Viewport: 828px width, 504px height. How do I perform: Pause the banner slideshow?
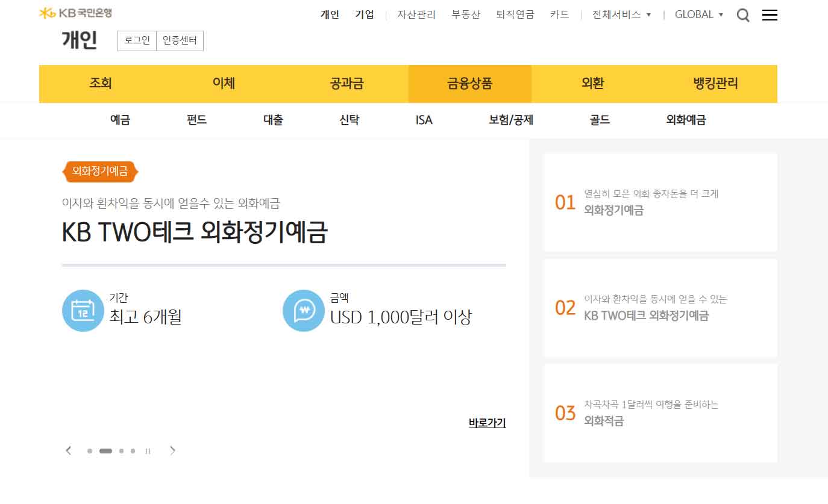148,451
